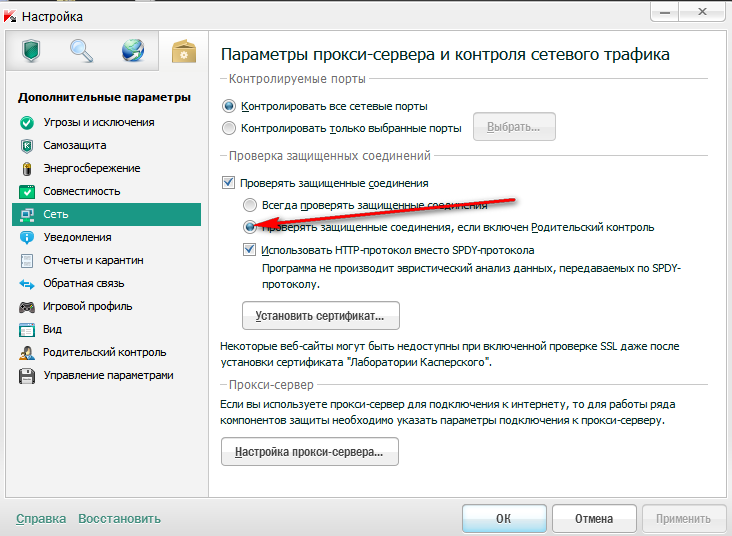Viewport: 732px width, 536px height.
Task: Click Настройка прокси-сервера... button
Action: pos(310,451)
